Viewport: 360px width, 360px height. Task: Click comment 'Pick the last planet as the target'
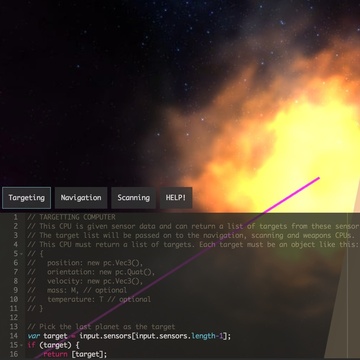click(x=101, y=327)
